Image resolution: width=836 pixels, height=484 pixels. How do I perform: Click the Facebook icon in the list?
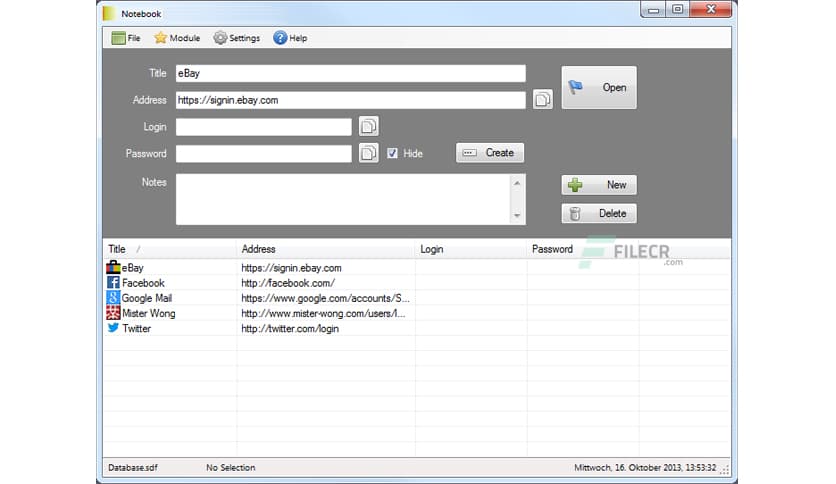tap(113, 283)
